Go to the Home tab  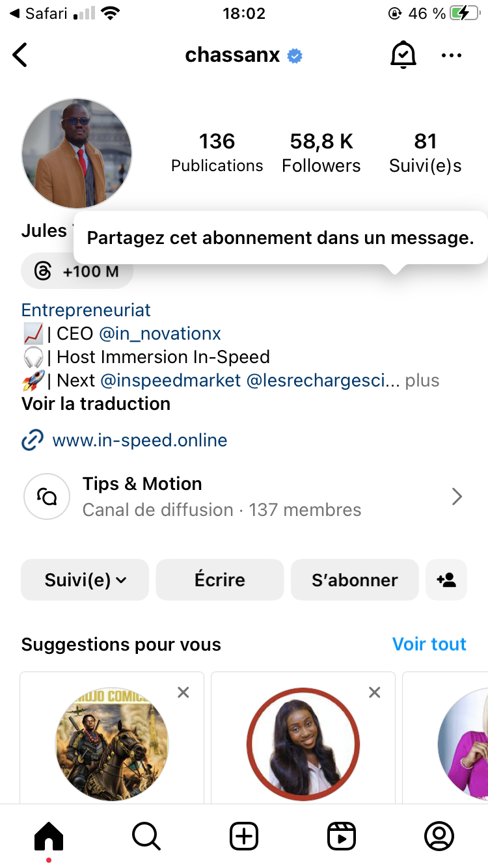coord(49,836)
